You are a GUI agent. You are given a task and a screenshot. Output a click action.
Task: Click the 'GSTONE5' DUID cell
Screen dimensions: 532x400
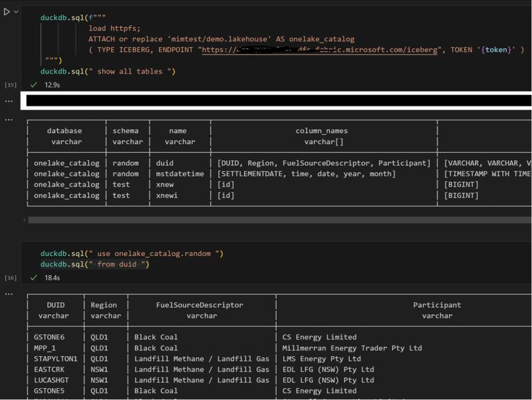tap(49, 391)
